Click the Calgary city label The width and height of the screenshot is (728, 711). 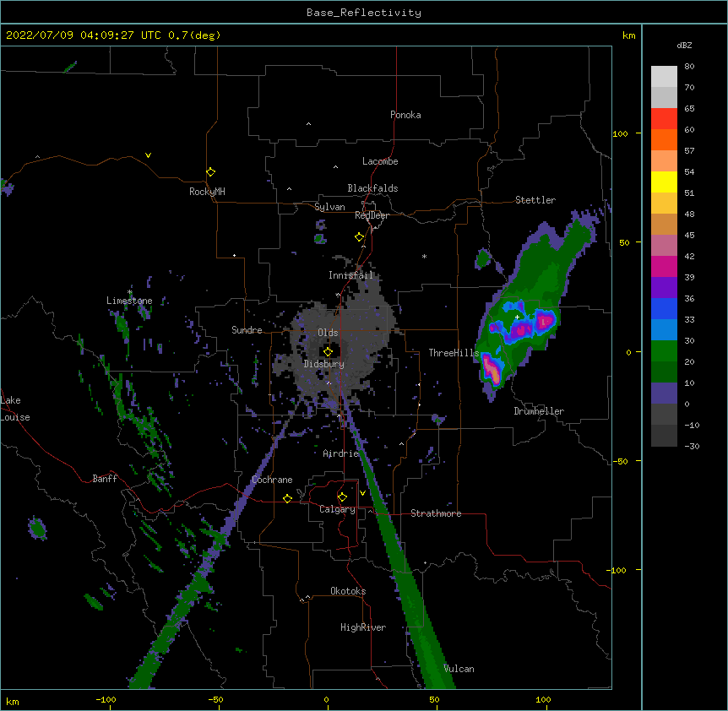[337, 509]
